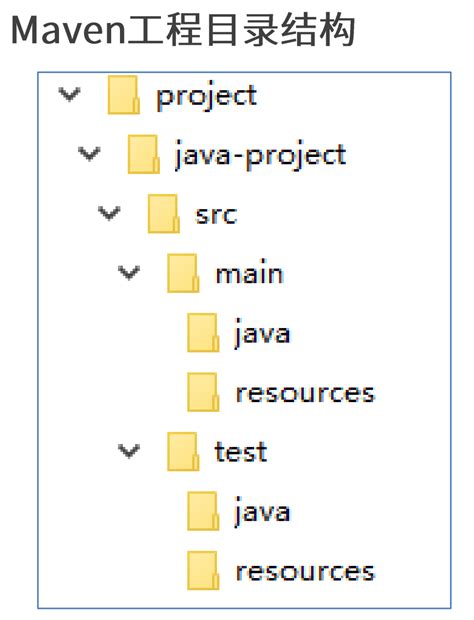474x620 pixels.
Task: Collapse the project root chevron
Action: click(70, 95)
